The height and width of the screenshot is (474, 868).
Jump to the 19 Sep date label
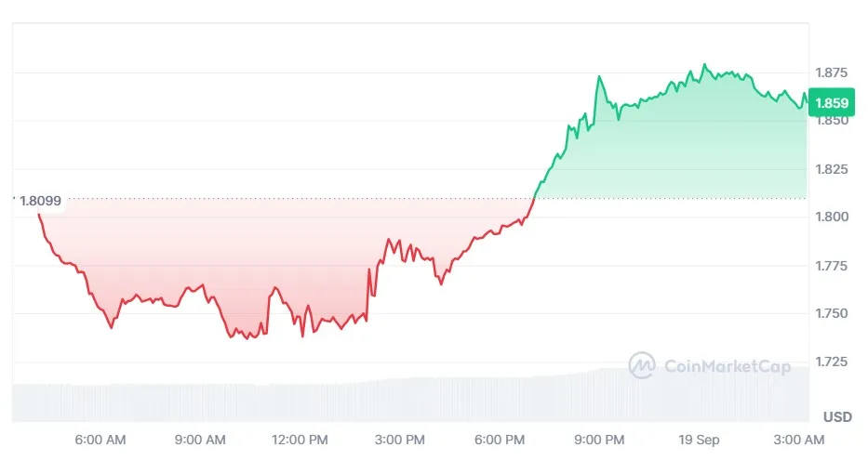701,440
